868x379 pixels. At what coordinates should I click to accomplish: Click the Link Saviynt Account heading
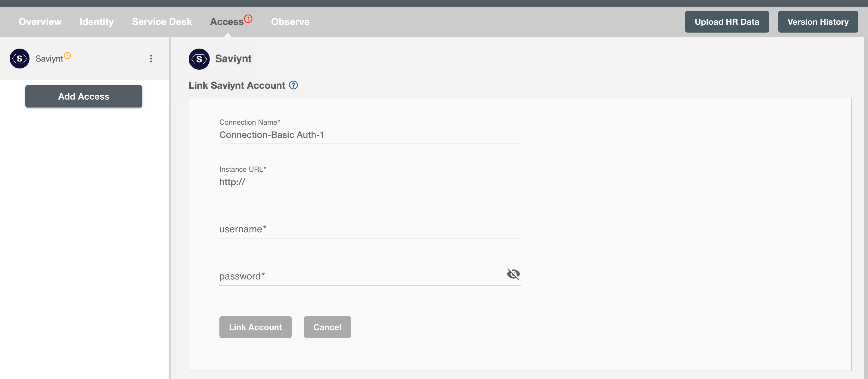tap(237, 85)
